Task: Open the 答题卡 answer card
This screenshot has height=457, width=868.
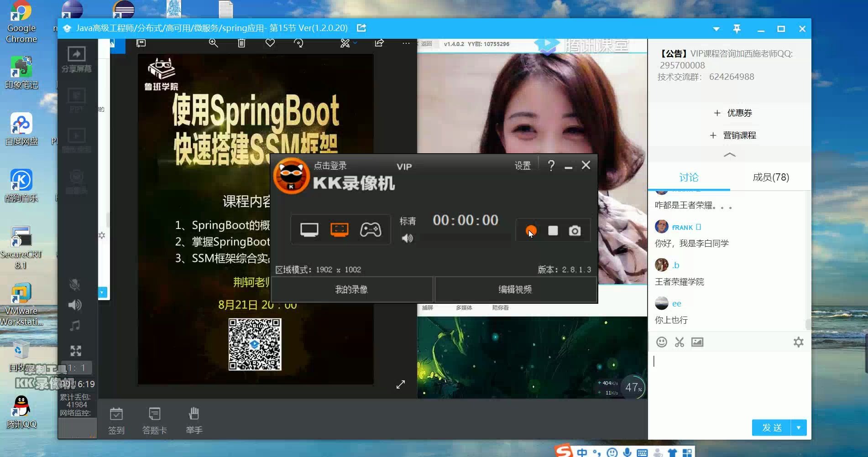Action: pos(155,421)
